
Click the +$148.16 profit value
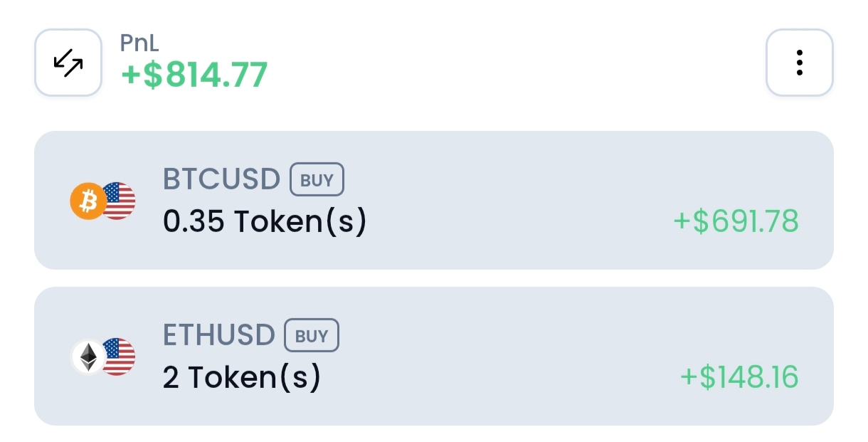coord(739,377)
